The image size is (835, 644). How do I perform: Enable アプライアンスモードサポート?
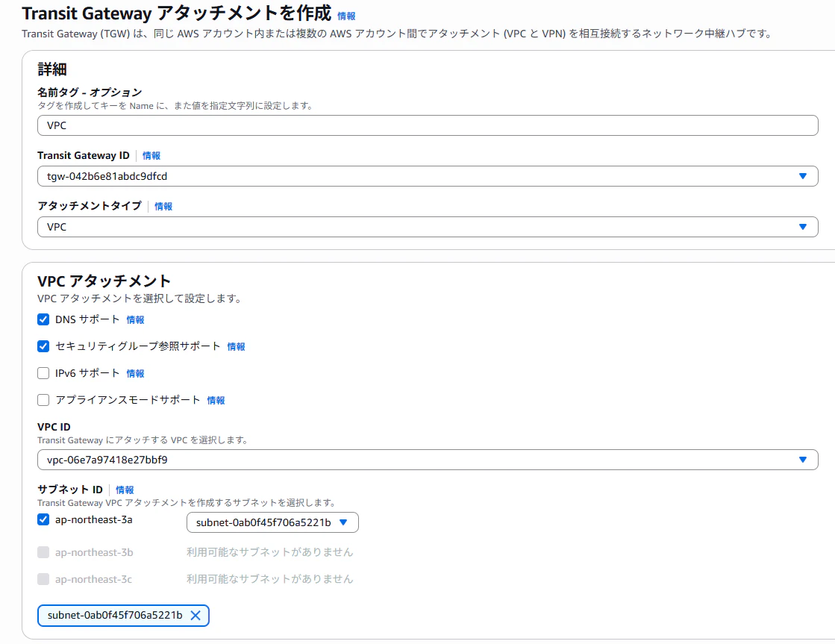click(x=43, y=400)
